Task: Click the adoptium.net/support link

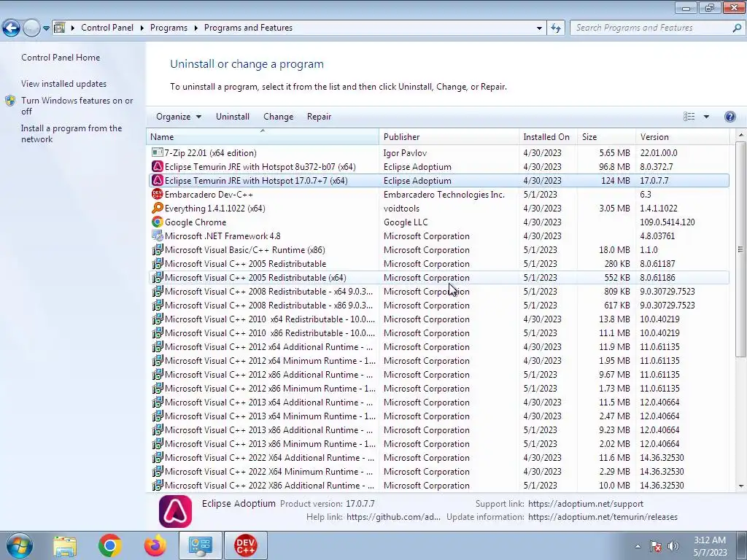Action: click(586, 504)
